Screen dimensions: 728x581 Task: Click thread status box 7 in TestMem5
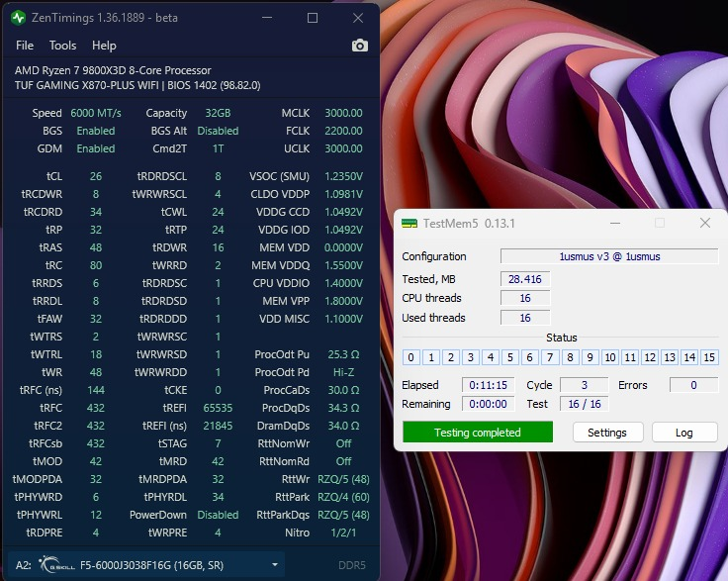coord(550,357)
